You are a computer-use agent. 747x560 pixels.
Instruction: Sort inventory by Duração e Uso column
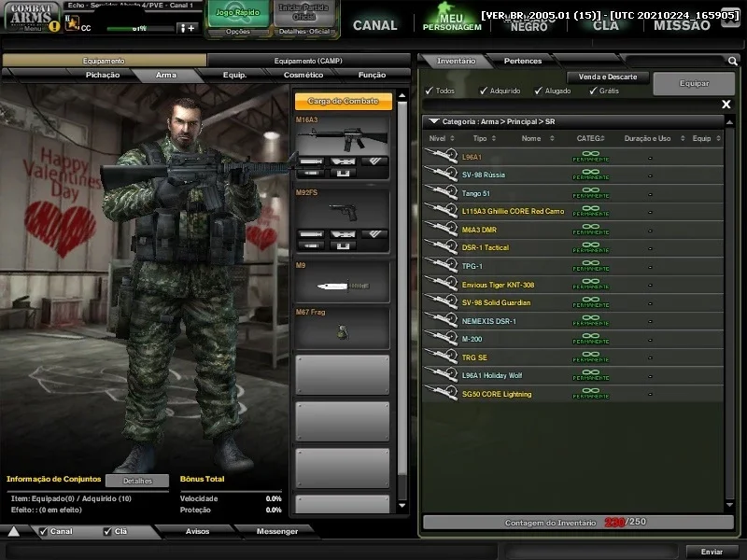(655, 138)
